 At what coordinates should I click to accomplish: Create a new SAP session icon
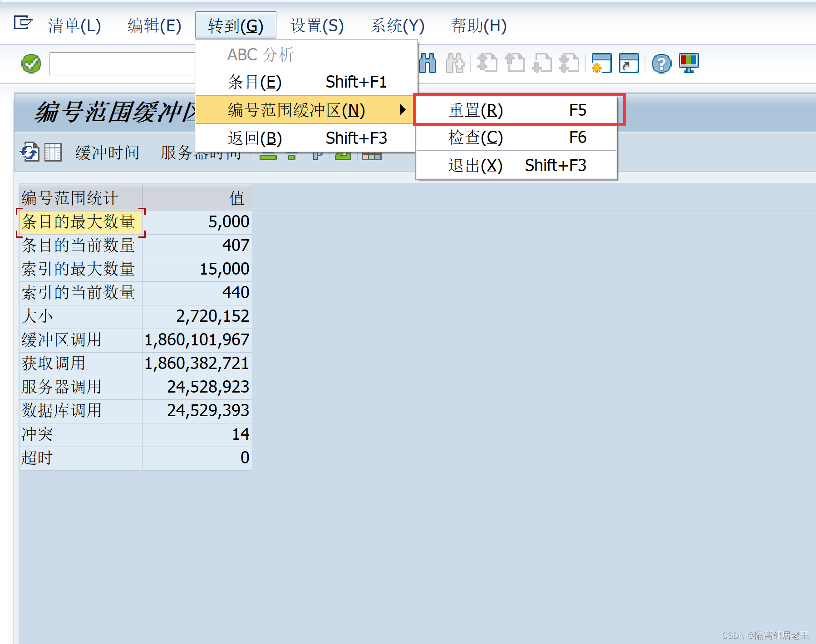tap(602, 64)
